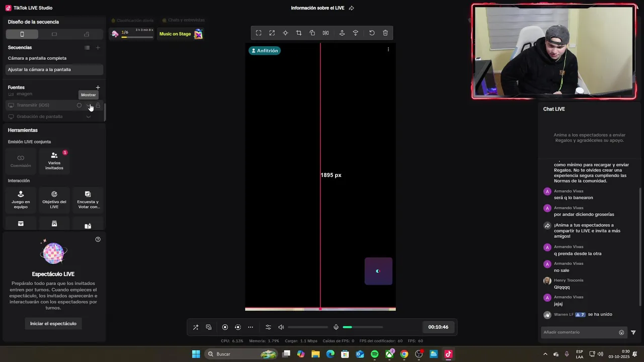The image size is (644, 362).
Task: Open Music on Stage banner
Action: point(181,34)
